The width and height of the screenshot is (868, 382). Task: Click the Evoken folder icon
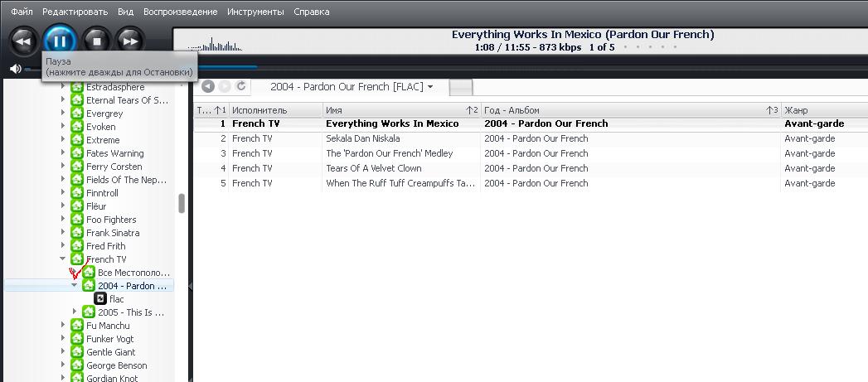coord(77,127)
